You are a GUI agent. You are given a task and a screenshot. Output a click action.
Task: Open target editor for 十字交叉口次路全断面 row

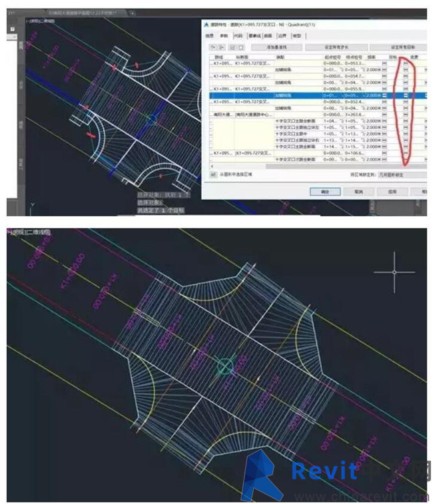(405, 159)
